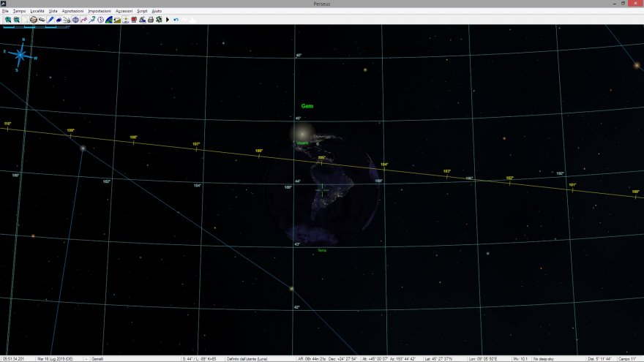Viewport: 644px width, 362px height.
Task: Click the green Gem constellation label
Action: point(307,106)
